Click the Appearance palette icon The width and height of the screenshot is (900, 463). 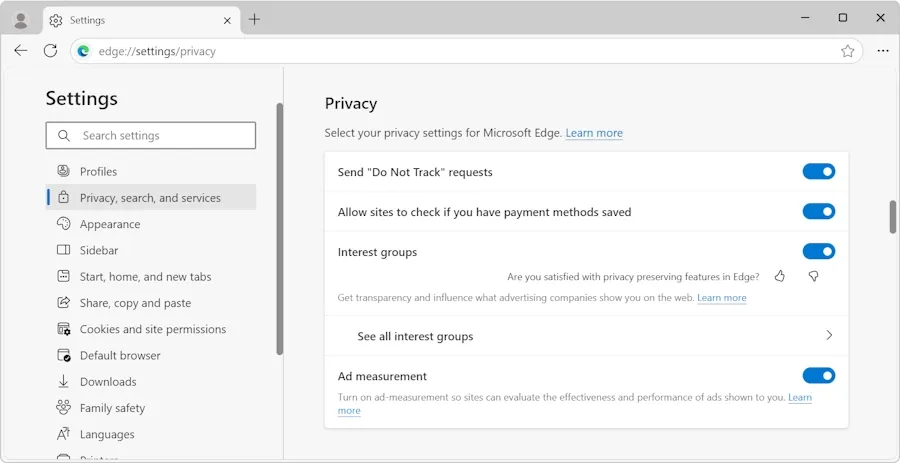63,224
